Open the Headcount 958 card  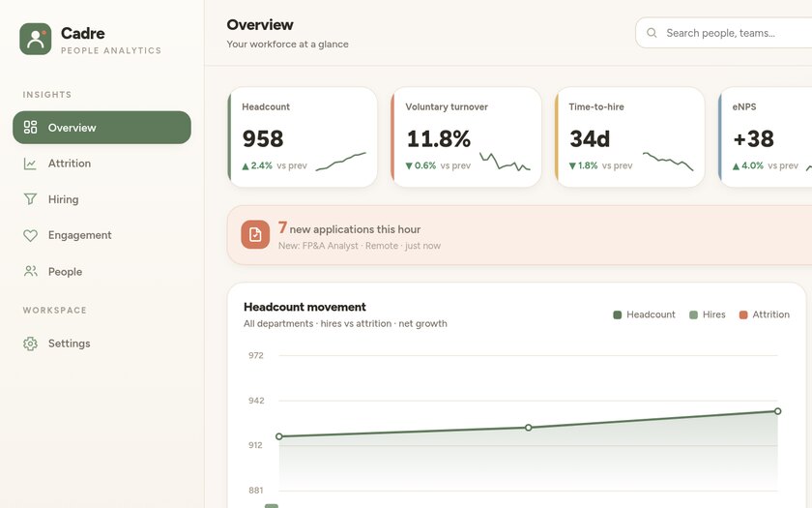click(x=303, y=137)
